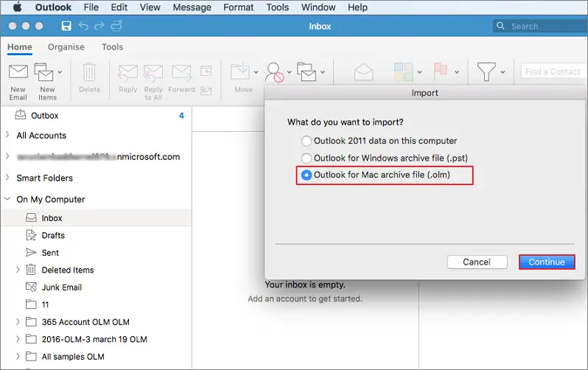The width and height of the screenshot is (588, 370).
Task: Open the Help menu
Action: click(x=357, y=7)
